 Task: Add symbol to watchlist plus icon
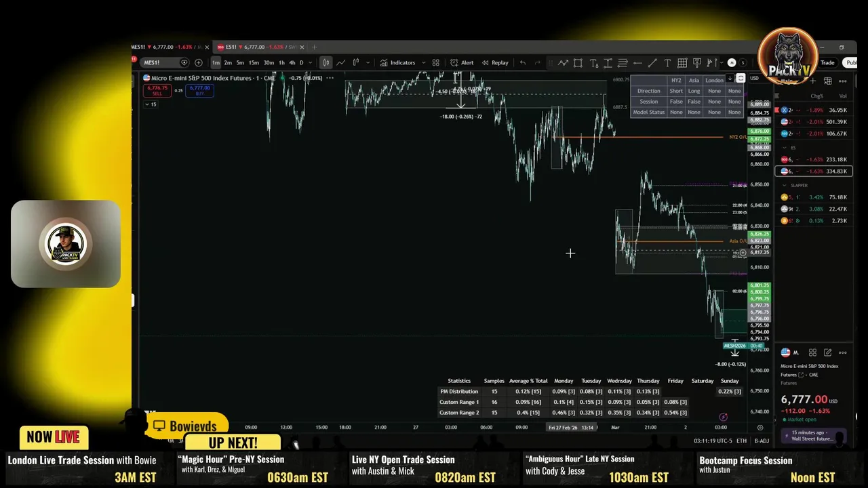(812, 81)
